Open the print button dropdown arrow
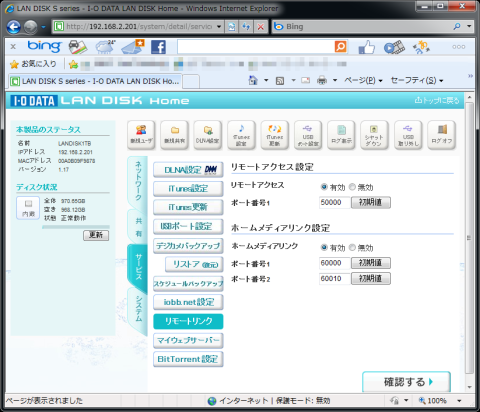Viewport: 480px width, 412px height. pos(335,80)
